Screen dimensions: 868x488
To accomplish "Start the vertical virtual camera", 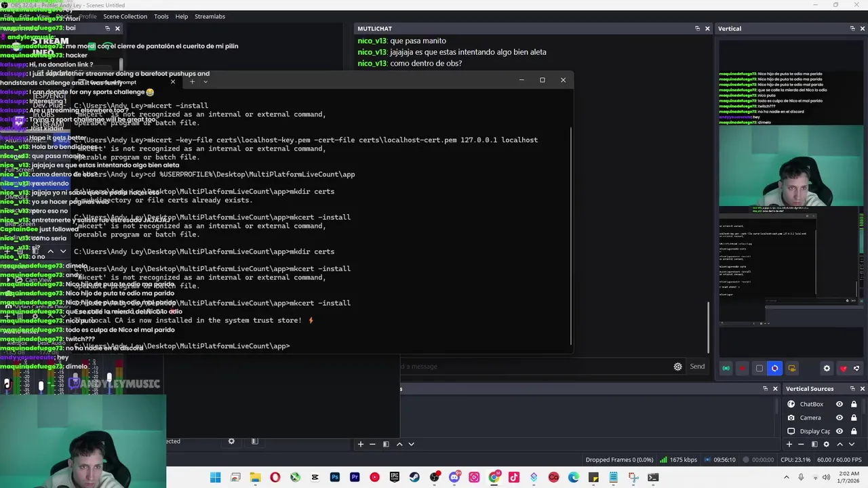I will (791, 369).
